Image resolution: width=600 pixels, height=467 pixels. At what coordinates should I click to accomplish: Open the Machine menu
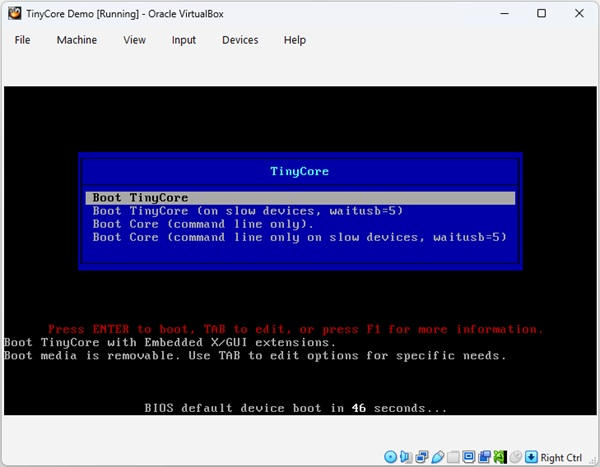[77, 40]
